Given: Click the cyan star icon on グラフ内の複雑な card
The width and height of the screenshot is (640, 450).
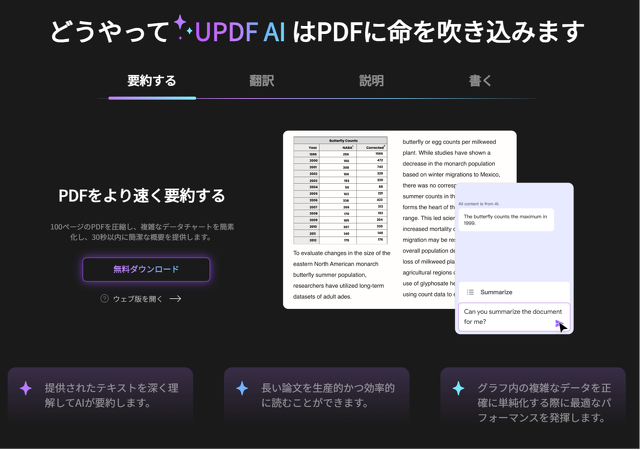Looking at the screenshot, I should (458, 388).
